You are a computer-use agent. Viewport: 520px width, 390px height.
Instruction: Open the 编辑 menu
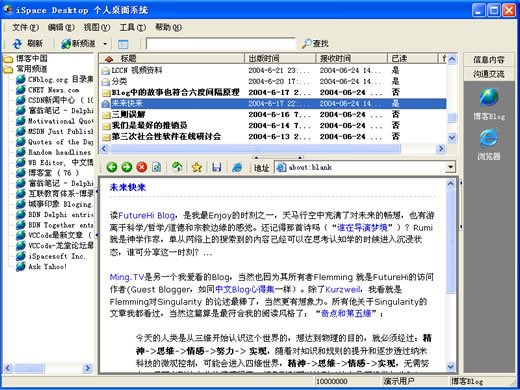pyautogui.click(x=61, y=27)
